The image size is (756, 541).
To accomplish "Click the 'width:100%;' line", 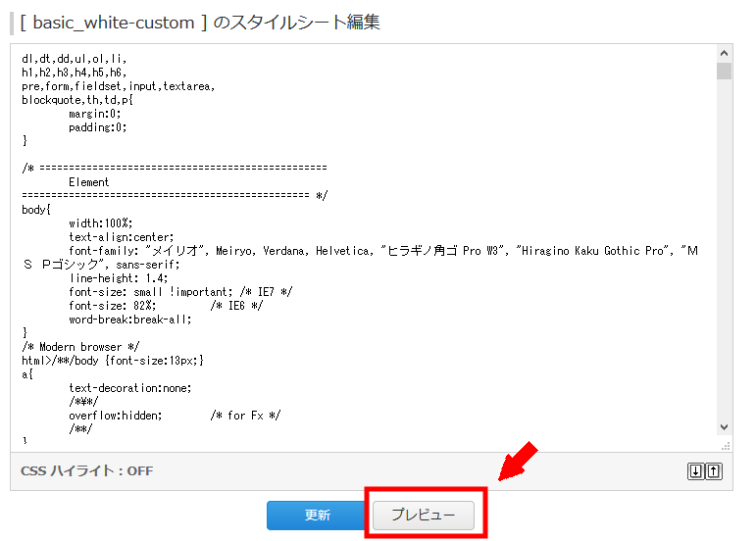I will (100, 223).
